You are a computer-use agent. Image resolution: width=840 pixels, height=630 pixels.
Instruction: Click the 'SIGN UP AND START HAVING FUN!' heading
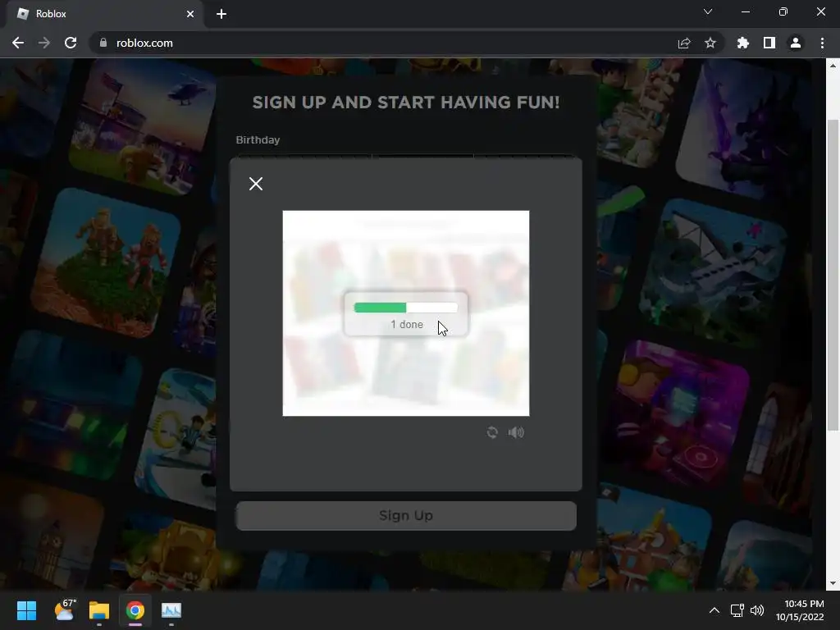(x=406, y=103)
